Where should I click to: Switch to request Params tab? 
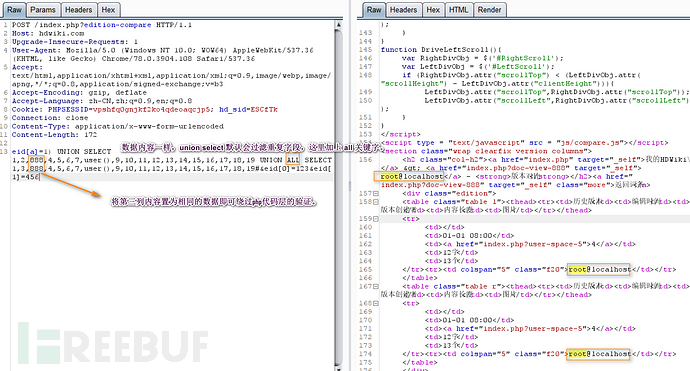click(x=43, y=10)
